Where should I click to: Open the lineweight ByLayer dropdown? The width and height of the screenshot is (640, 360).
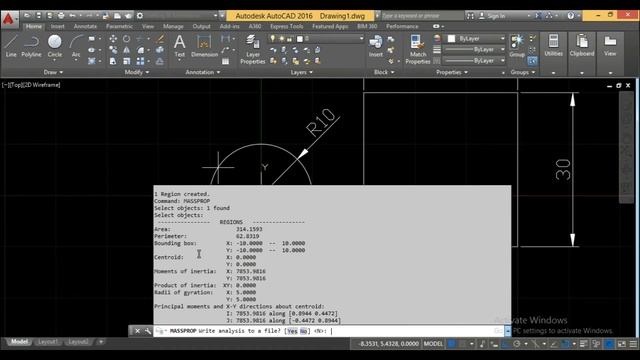[x=475, y=49]
